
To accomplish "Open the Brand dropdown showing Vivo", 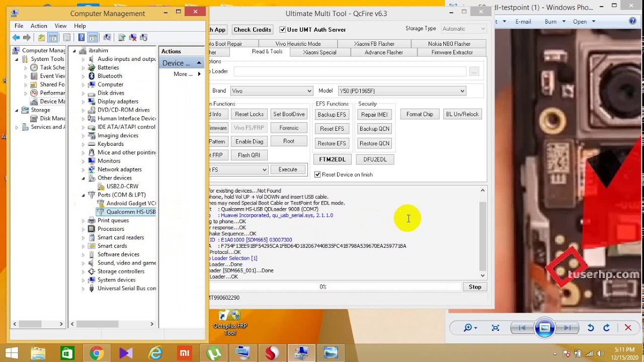I will tap(272, 91).
